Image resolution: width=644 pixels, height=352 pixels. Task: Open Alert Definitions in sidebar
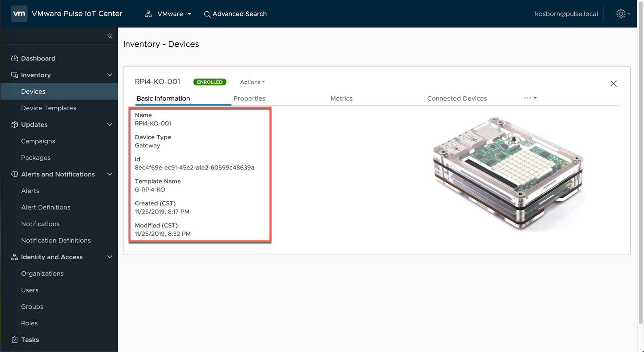[46, 207]
